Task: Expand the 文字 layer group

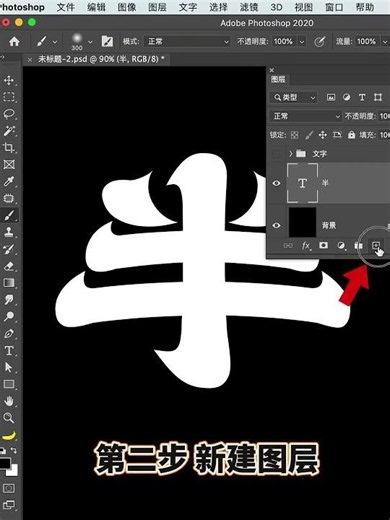Action: click(x=291, y=154)
